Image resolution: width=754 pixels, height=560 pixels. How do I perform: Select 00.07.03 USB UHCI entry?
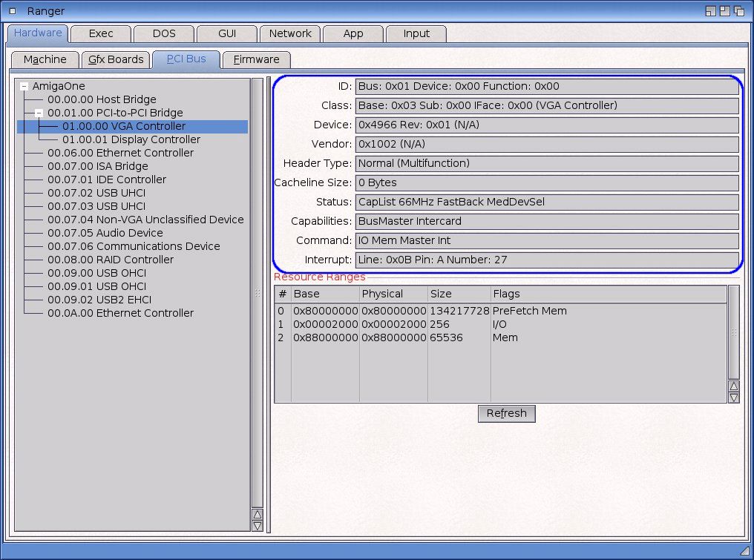(x=96, y=206)
